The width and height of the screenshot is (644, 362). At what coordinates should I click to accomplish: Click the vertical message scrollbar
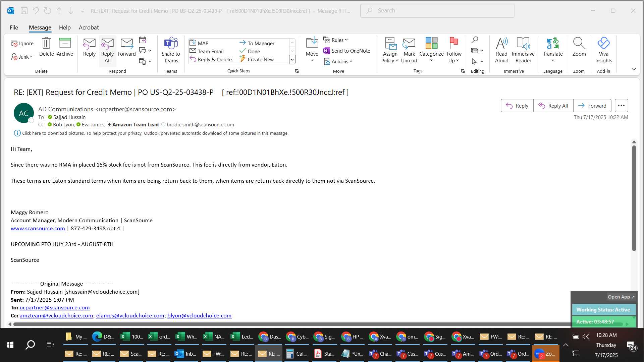click(x=634, y=198)
